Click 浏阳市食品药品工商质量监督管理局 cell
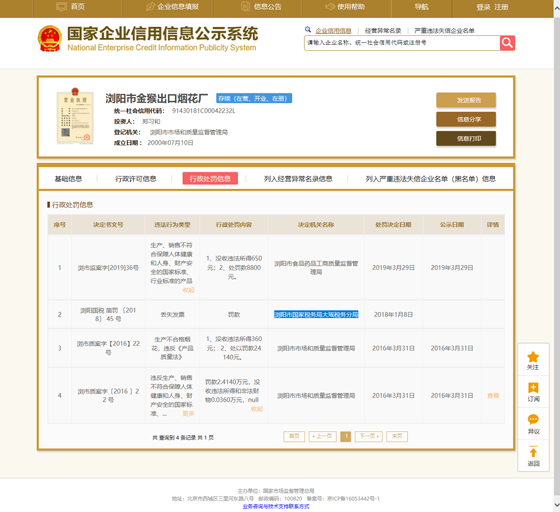 tap(316, 267)
